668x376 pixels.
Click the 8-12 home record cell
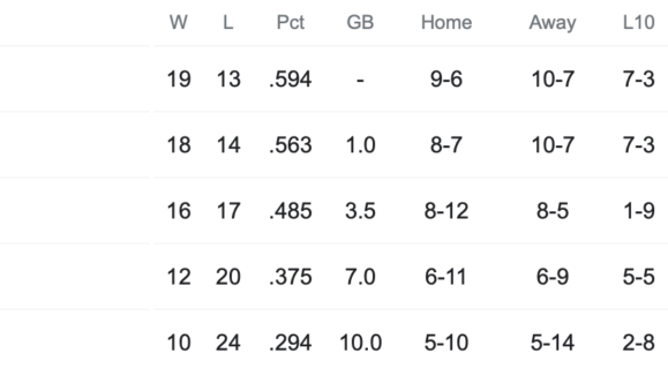click(x=446, y=211)
